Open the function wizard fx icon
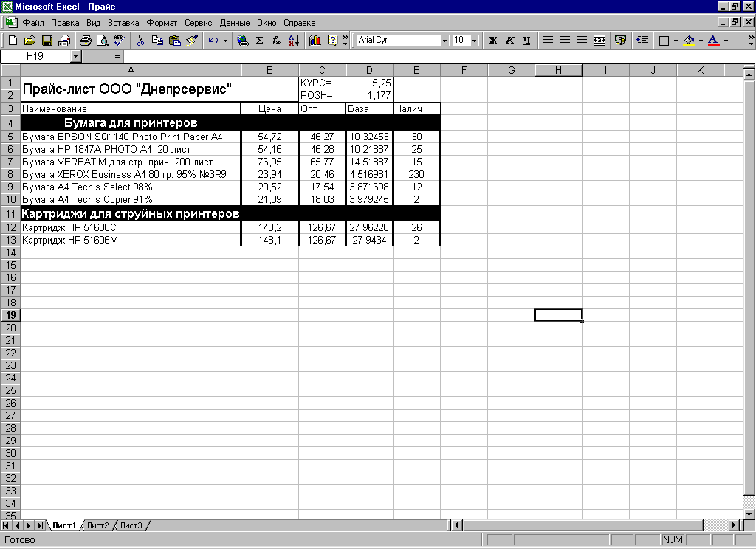 [276, 41]
